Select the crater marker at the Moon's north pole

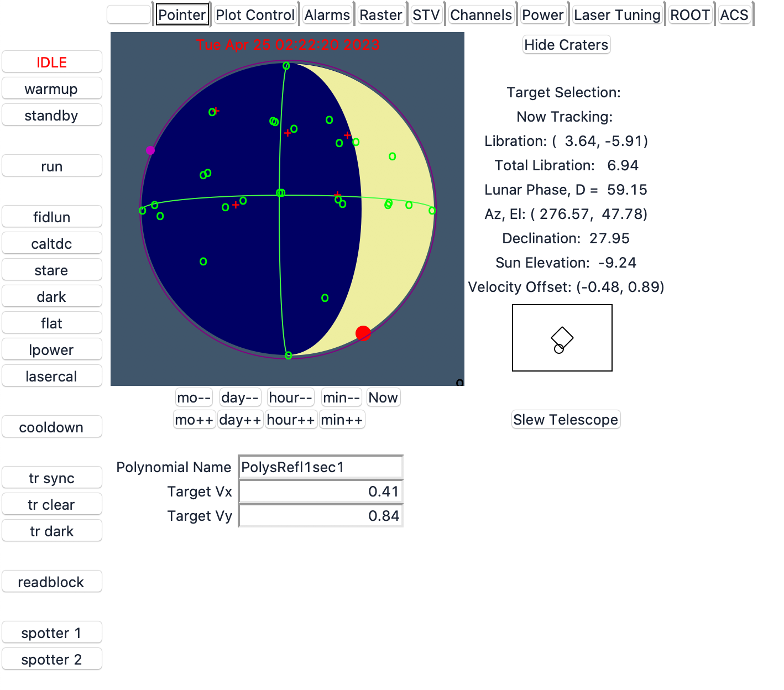coord(286,66)
